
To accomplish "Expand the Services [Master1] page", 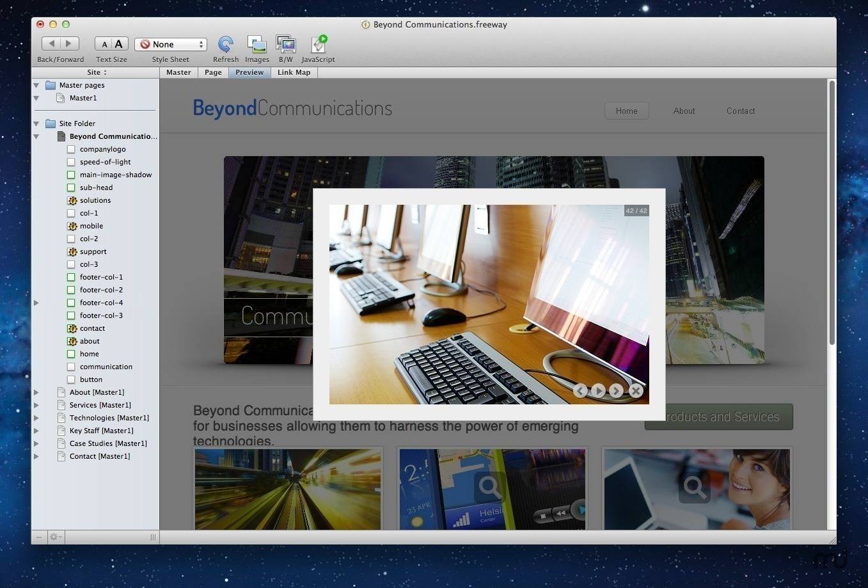I will tap(36, 405).
